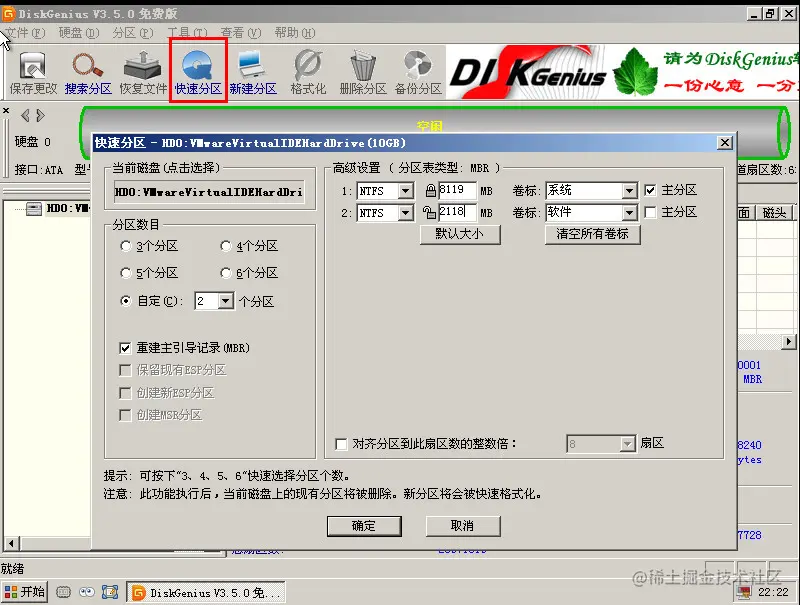Enable 对齐分区到此扇区数的整数倍 checkbox
The width and height of the screenshot is (800, 605).
pos(341,444)
